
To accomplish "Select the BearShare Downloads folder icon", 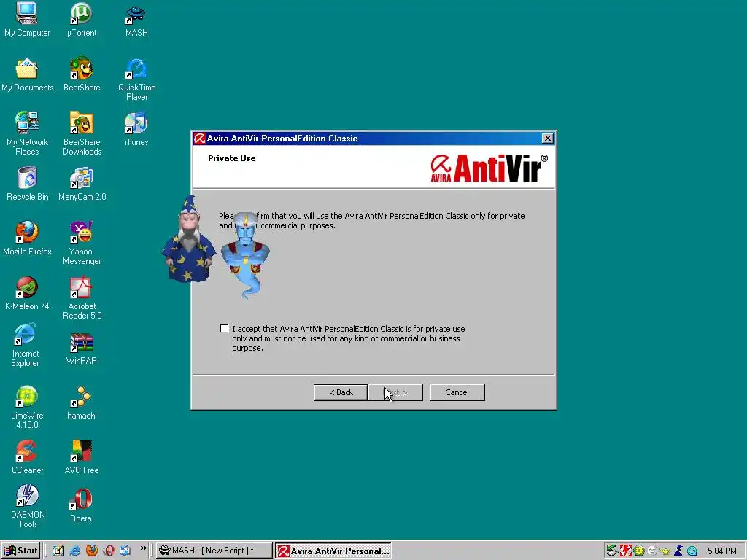I will pos(82,133).
